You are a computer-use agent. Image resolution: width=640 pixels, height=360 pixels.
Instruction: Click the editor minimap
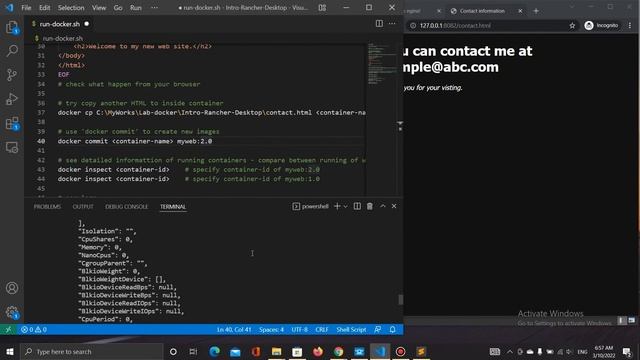[382, 63]
